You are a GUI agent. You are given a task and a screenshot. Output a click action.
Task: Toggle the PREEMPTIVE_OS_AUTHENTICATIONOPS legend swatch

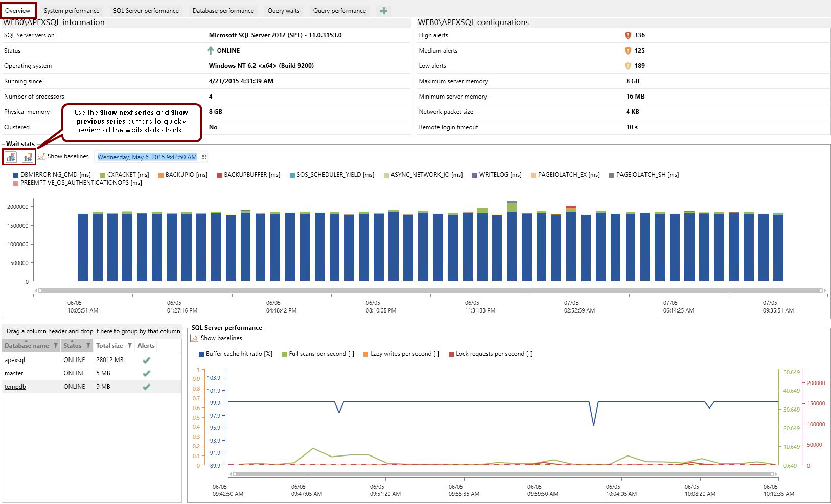(x=16, y=183)
